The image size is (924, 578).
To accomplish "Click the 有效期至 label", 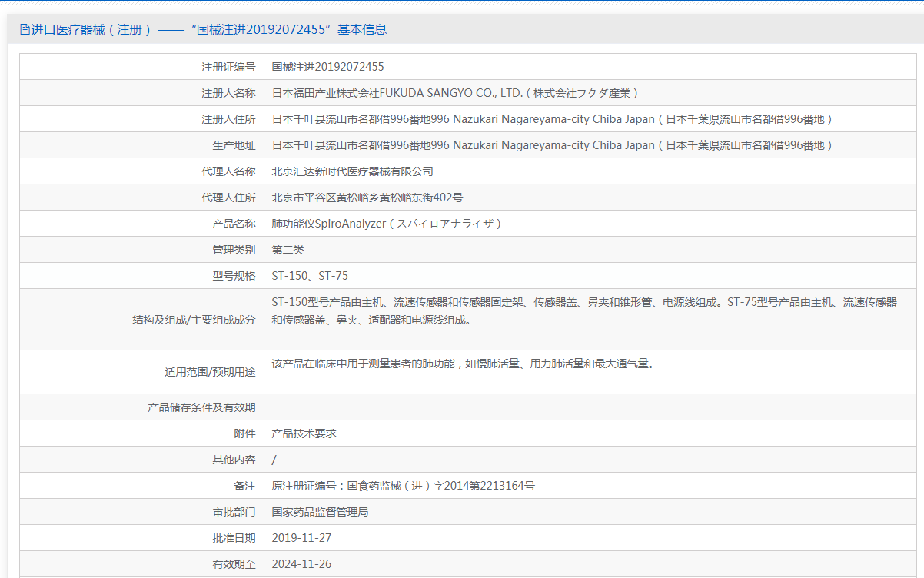I will (234, 564).
